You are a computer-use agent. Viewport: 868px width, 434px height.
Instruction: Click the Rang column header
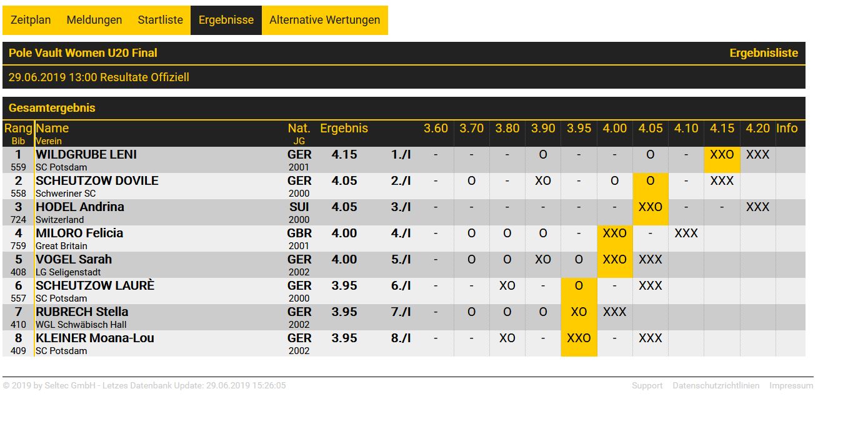[18, 129]
